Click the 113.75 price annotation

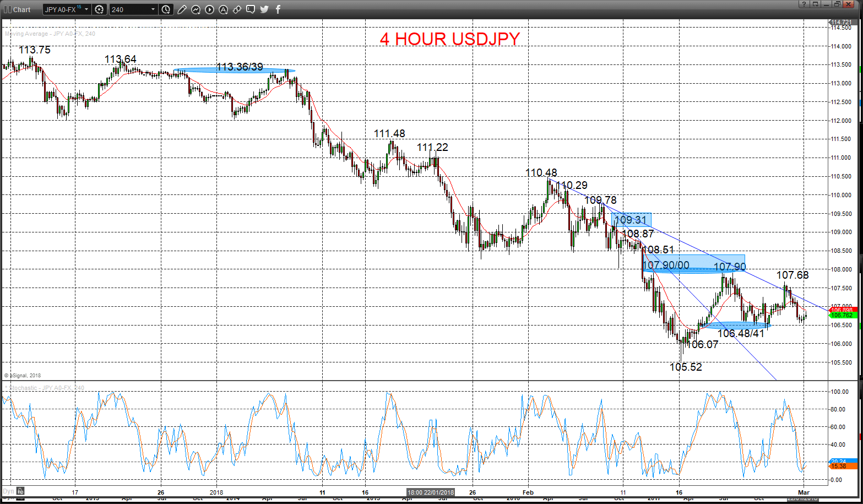pyautogui.click(x=35, y=50)
